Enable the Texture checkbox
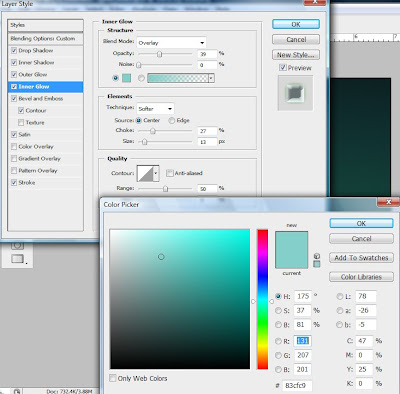 tap(21, 123)
